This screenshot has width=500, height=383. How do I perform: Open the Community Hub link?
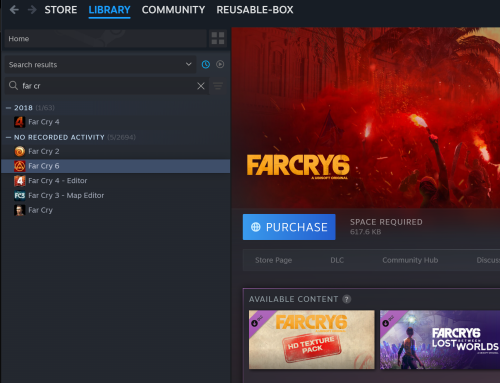(x=410, y=260)
